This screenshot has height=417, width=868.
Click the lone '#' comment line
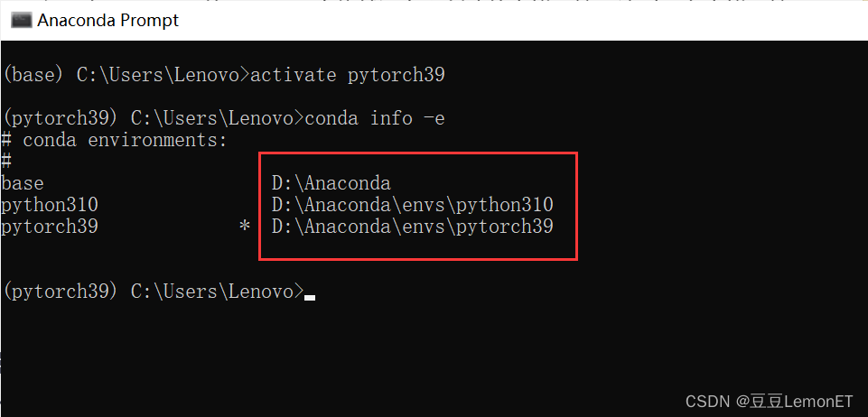(6, 162)
